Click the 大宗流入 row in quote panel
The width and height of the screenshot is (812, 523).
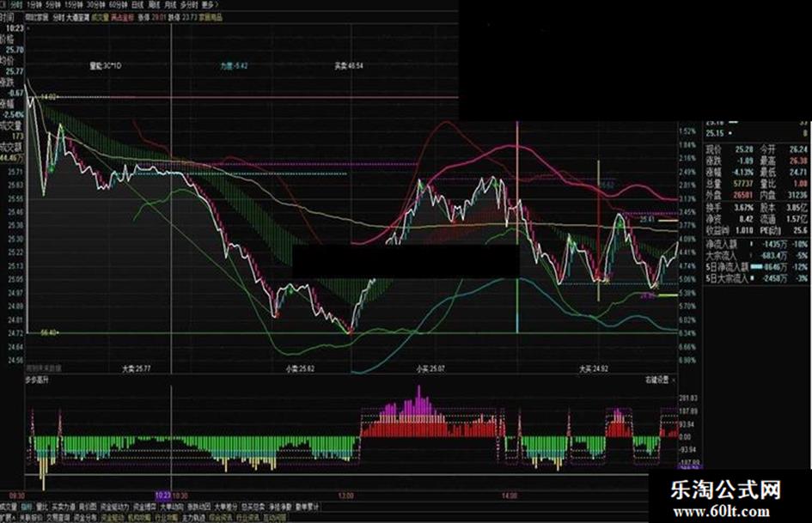[757, 255]
